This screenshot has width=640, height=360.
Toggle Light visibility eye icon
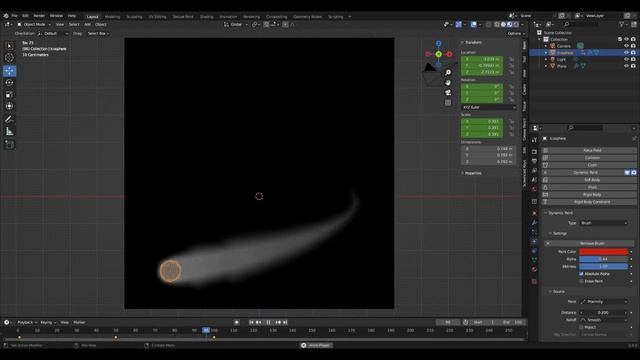(626, 59)
